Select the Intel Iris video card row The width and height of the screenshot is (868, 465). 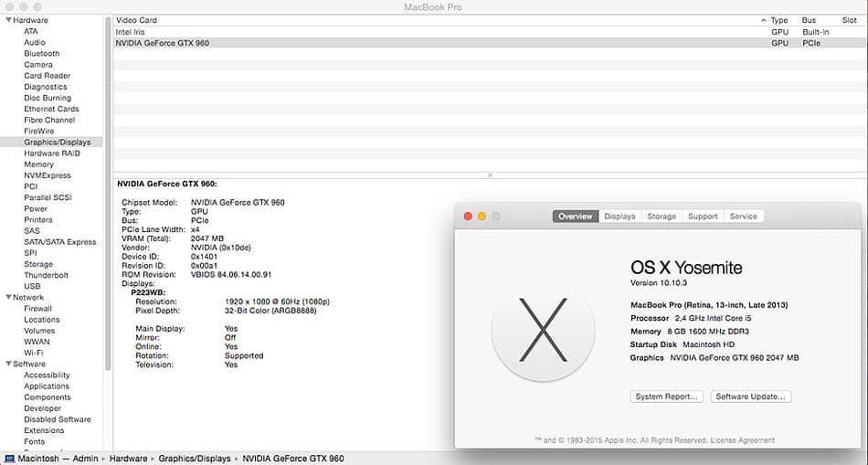[x=490, y=32]
